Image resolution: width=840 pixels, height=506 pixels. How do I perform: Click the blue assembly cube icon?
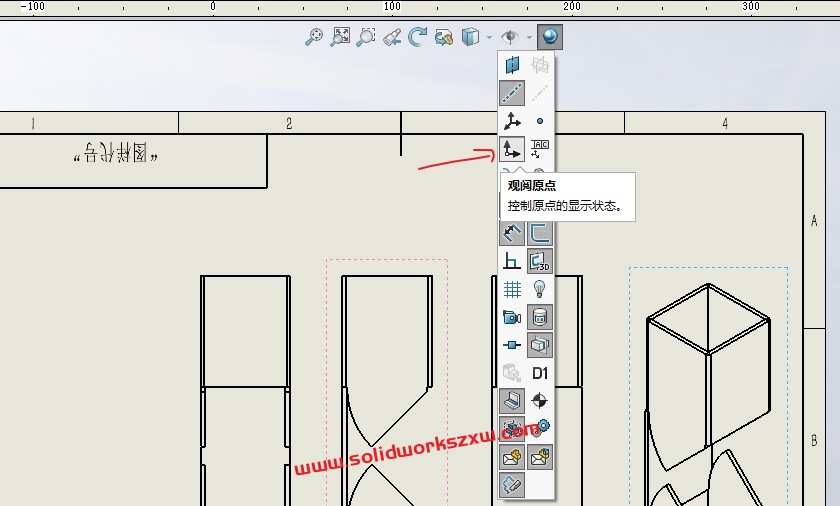[512, 428]
